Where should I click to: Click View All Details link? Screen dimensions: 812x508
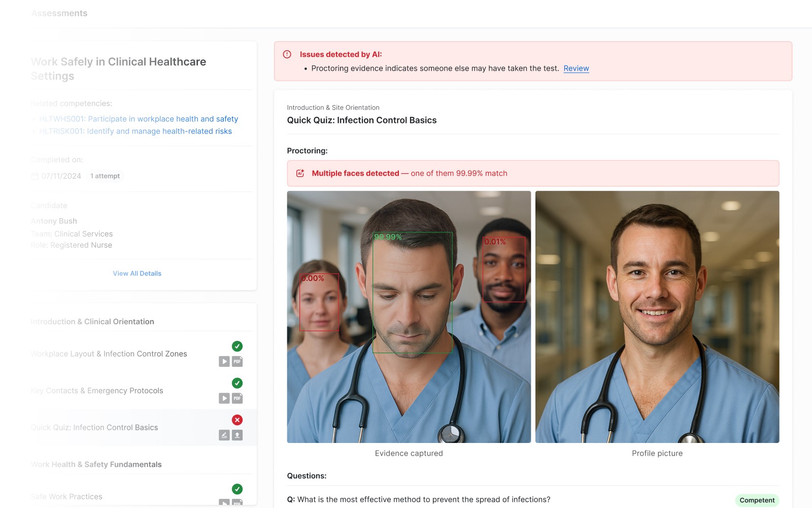(x=137, y=273)
